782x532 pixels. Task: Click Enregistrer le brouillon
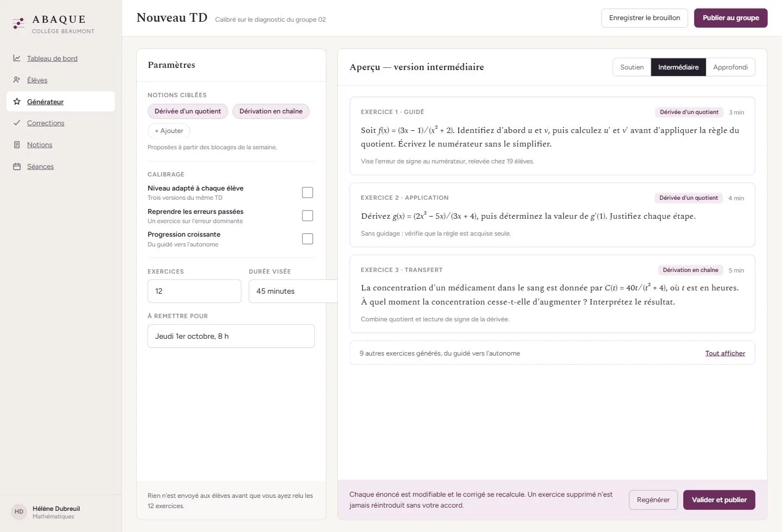[645, 18]
